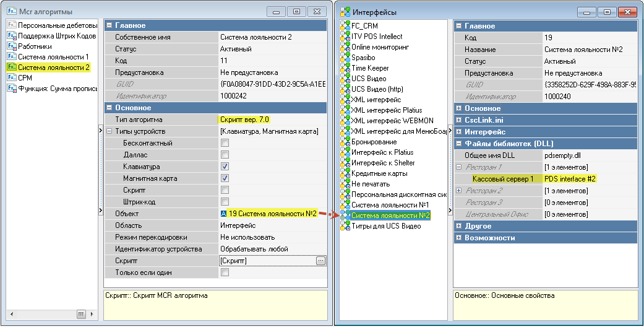Open the script editor ellipsis button
The width and height of the screenshot is (644, 327).
pos(320,261)
